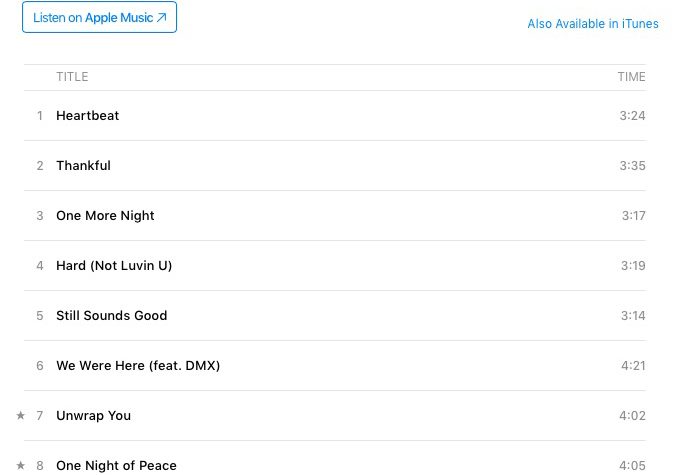Click track number 4 in the list
Screen dimensions: 677x475
40,266
